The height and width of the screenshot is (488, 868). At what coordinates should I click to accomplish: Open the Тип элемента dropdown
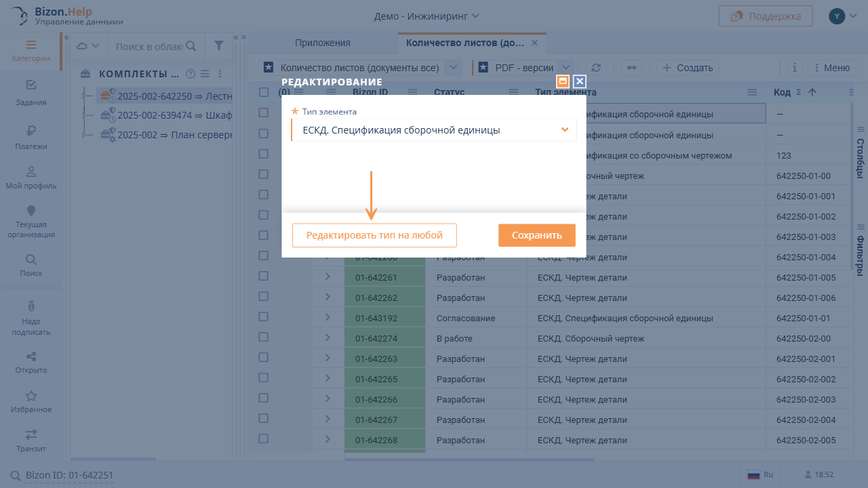pyautogui.click(x=434, y=130)
